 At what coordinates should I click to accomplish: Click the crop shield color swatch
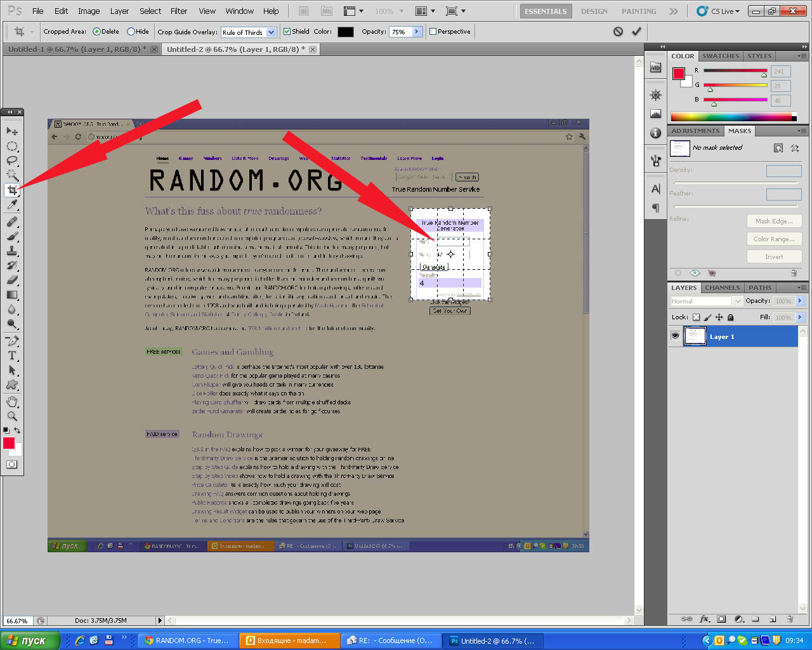[346, 32]
